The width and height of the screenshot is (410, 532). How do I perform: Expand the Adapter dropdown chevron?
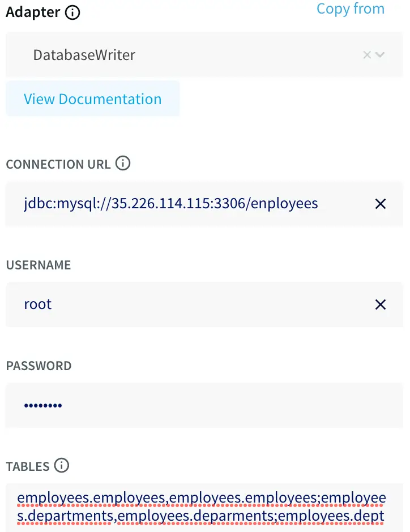click(380, 55)
